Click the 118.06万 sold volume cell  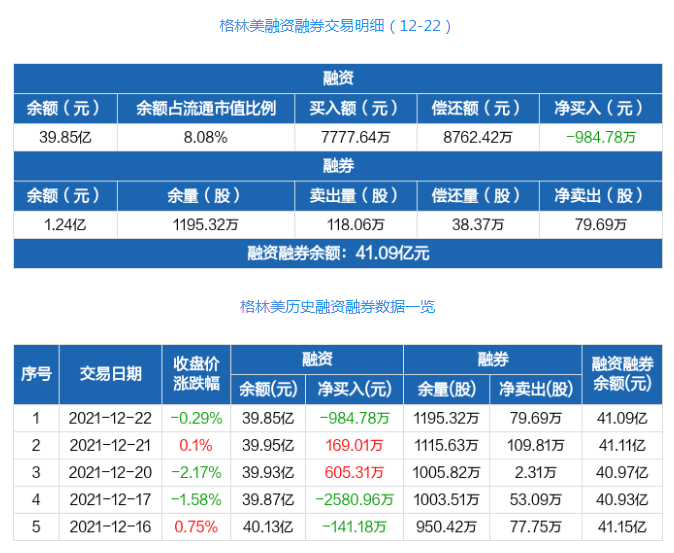point(355,225)
